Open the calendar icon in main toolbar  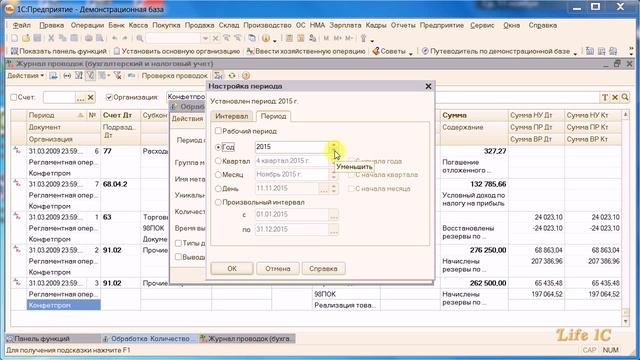tap(301, 38)
